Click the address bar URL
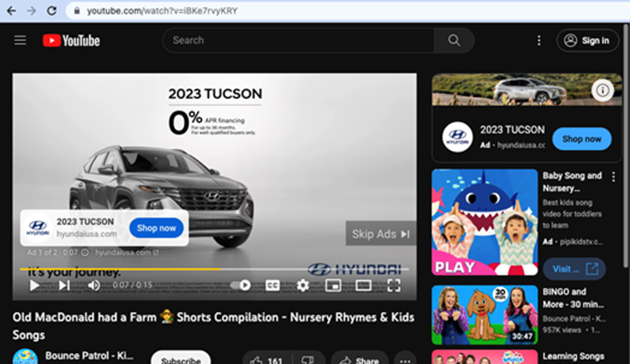Viewport: 630px width, 364px height. 162,11
